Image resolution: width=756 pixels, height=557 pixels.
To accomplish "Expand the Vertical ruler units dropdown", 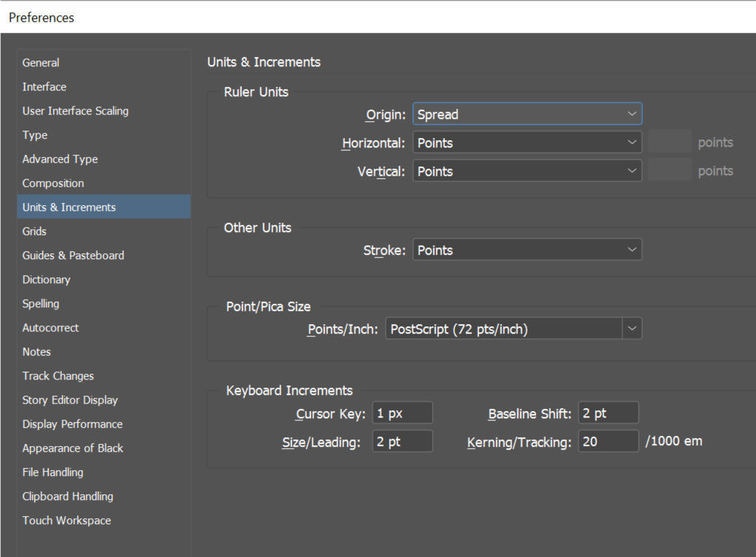I will coord(527,172).
